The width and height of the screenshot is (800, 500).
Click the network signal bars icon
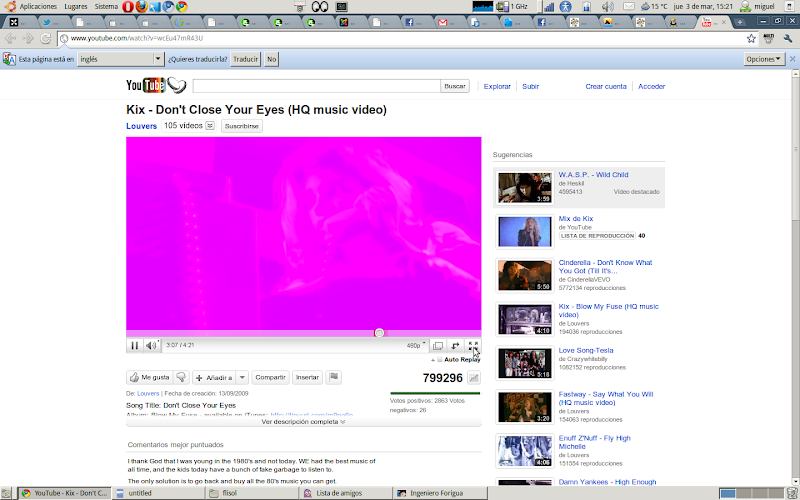[549, 6]
